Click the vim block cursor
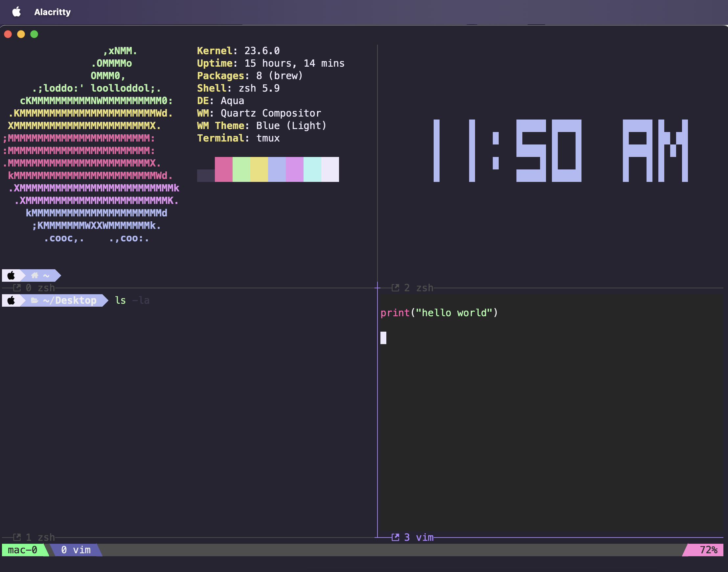The image size is (728, 572). click(x=383, y=338)
